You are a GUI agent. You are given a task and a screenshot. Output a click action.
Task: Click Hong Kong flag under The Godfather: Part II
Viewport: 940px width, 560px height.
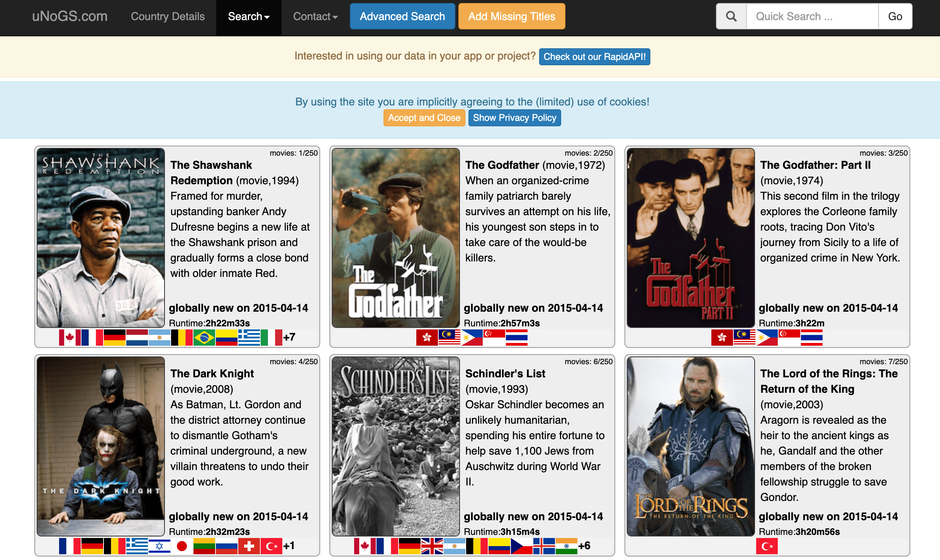pyautogui.click(x=722, y=338)
